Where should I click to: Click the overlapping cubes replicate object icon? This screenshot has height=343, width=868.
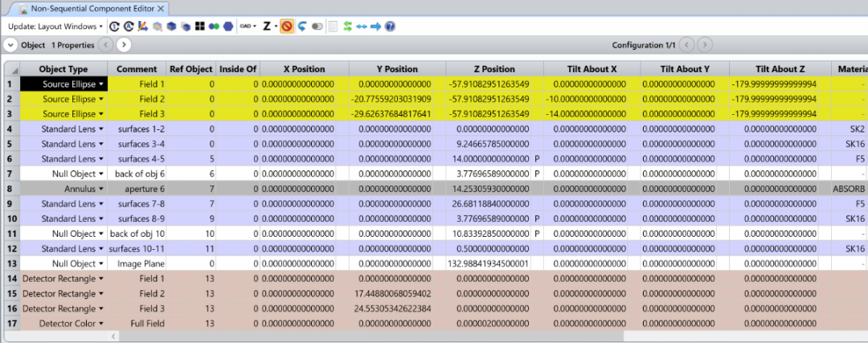(186, 26)
